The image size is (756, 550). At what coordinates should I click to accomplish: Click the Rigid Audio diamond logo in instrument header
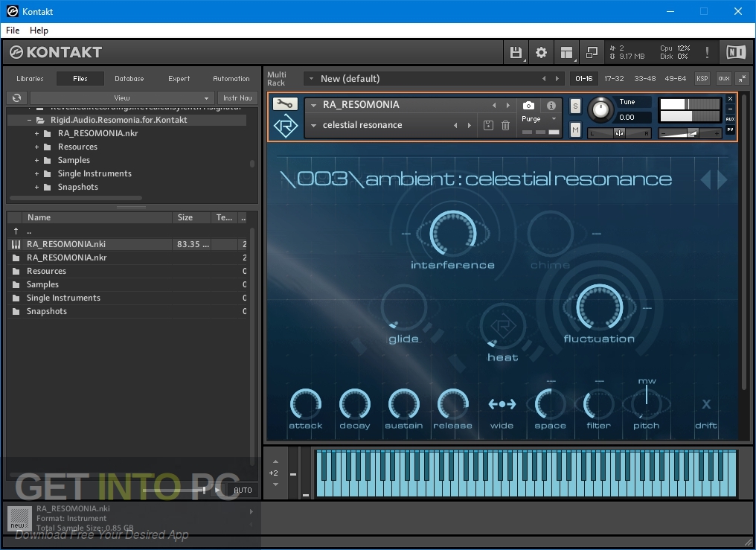[x=286, y=126]
